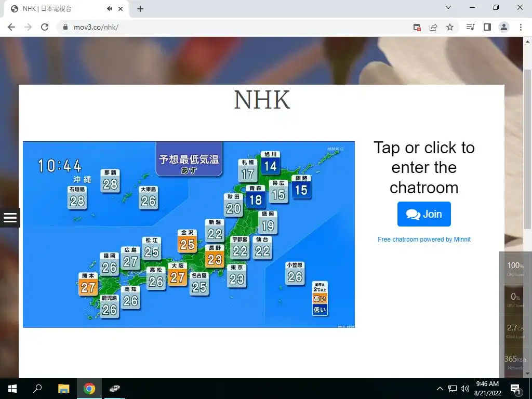
Task: Expand the tab search chevron
Action: [448, 7]
